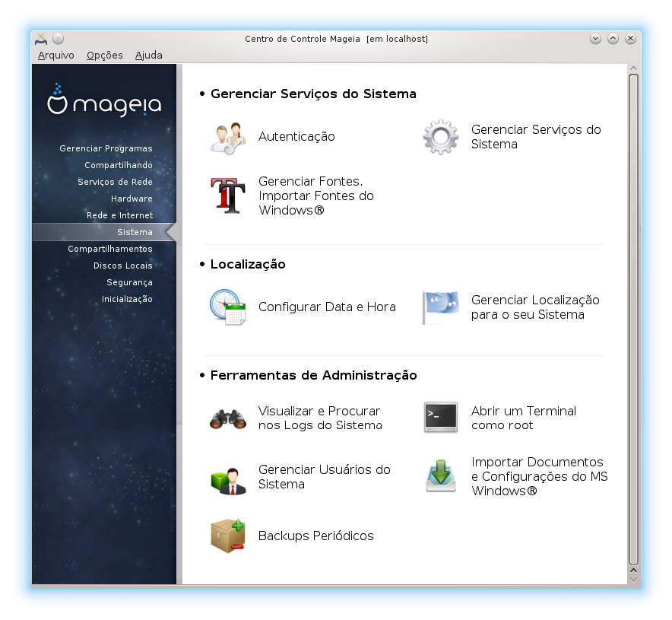Click Gerenciar Serviços do Sistema link text

tap(536, 137)
